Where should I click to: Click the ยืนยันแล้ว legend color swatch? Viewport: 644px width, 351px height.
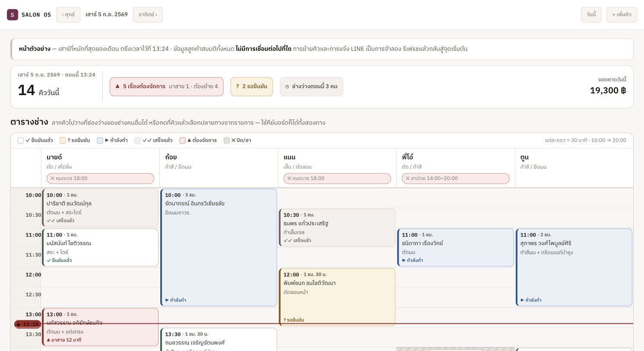click(x=21, y=140)
